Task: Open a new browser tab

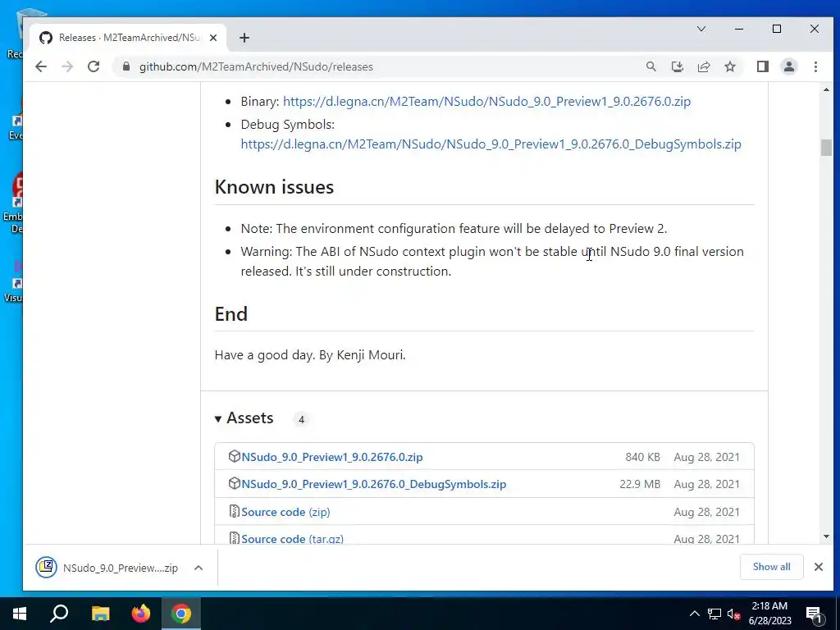Action: (x=244, y=38)
